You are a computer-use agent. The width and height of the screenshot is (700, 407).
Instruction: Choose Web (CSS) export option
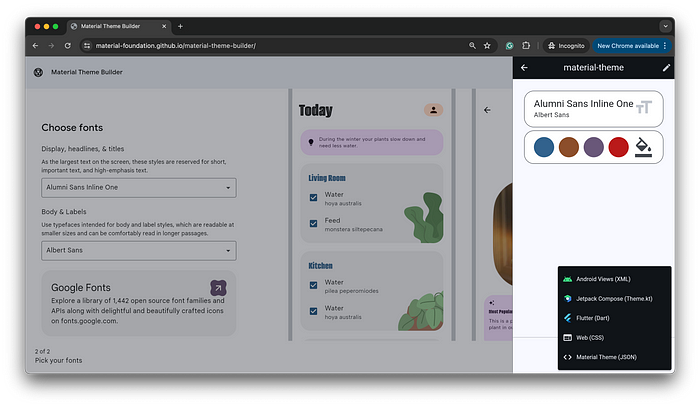click(614, 338)
